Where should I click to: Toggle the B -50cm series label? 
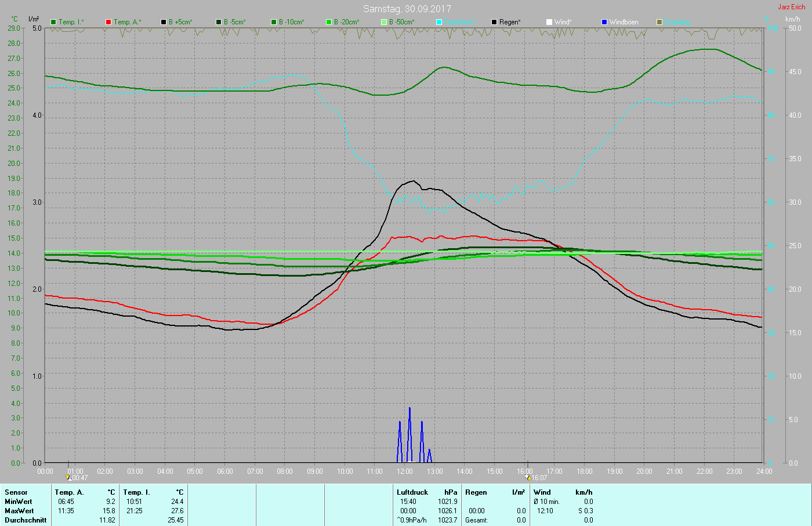pyautogui.click(x=401, y=22)
